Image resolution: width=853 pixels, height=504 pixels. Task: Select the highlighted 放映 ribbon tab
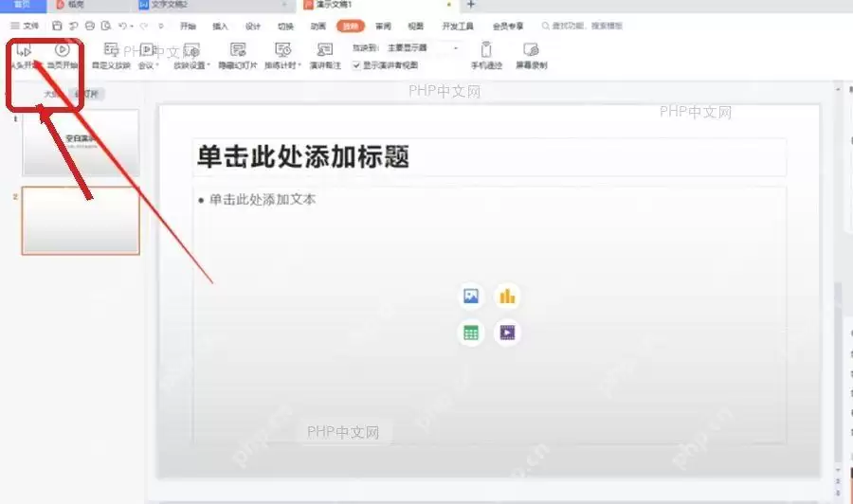pos(351,27)
